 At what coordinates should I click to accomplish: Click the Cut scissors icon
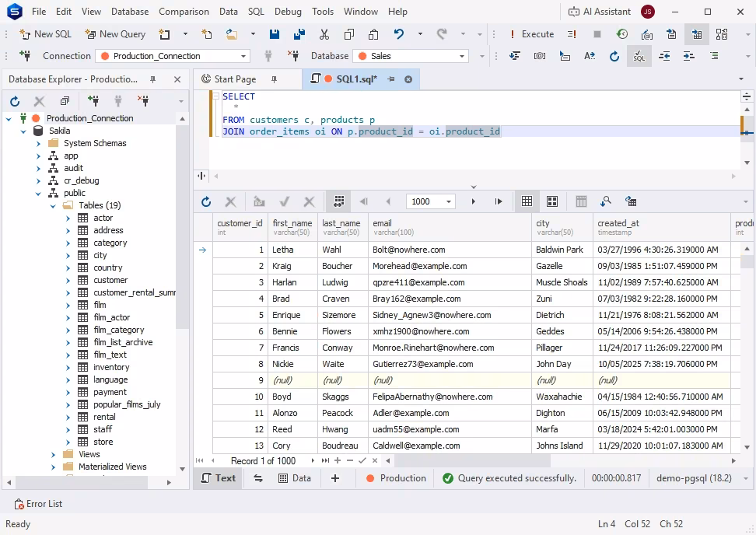pos(324,34)
